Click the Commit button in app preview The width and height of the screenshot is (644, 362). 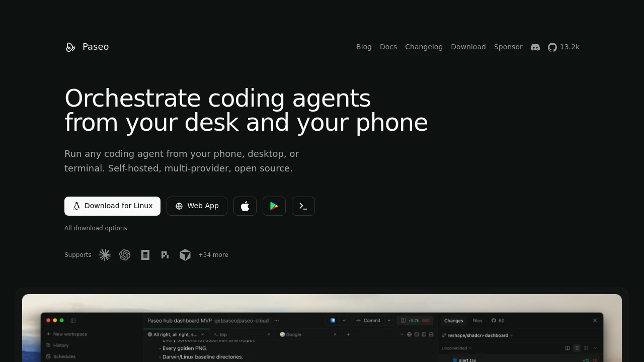(x=369, y=320)
